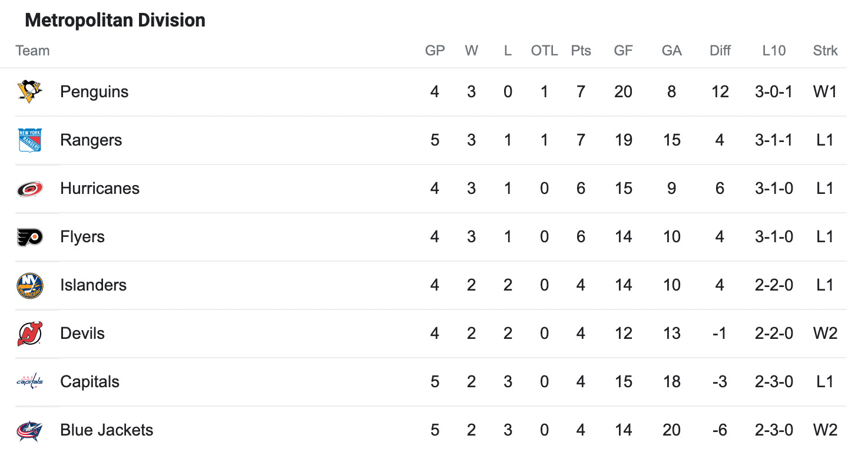Screen dimensions: 868x455
Task: Select the Hurricanes logo icon
Action: point(29,189)
